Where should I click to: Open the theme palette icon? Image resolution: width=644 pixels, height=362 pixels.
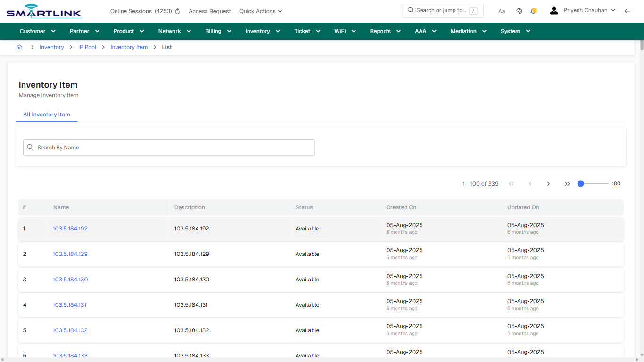pyautogui.click(x=519, y=11)
